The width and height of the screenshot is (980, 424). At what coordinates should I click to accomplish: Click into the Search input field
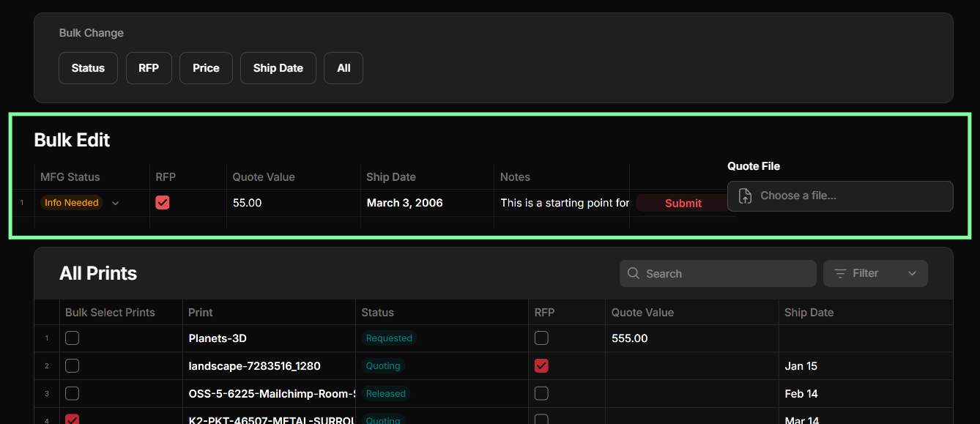tap(725, 273)
